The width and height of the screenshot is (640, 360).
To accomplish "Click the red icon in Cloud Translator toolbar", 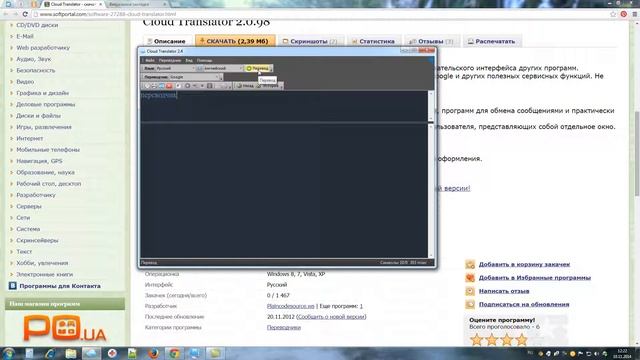I will [169, 86].
